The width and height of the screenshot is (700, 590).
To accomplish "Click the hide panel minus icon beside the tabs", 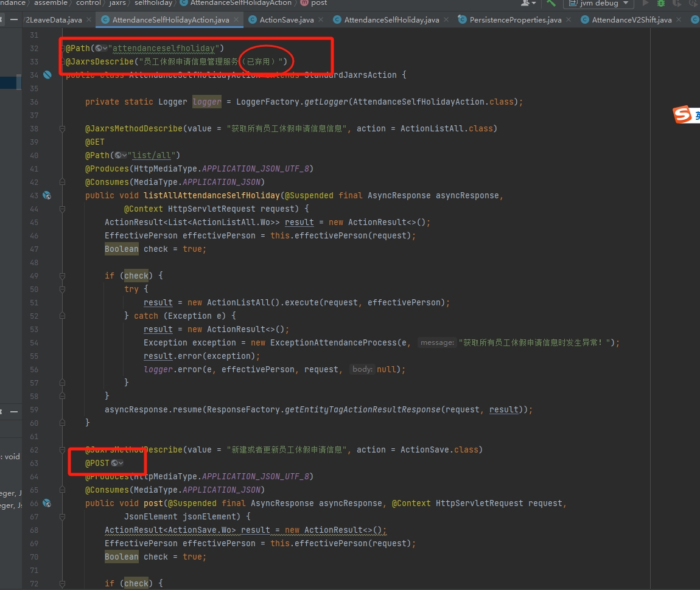I will (14, 19).
